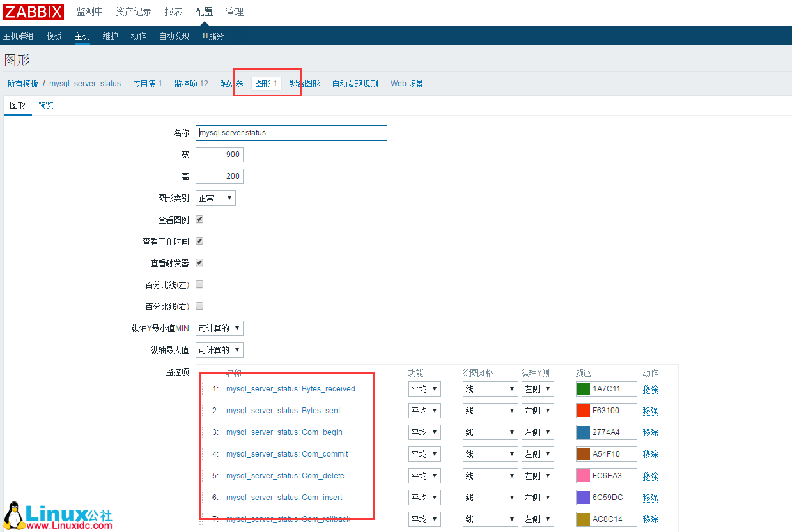
Task: Click the ZABBIX logo
Action: pyautogui.click(x=33, y=11)
